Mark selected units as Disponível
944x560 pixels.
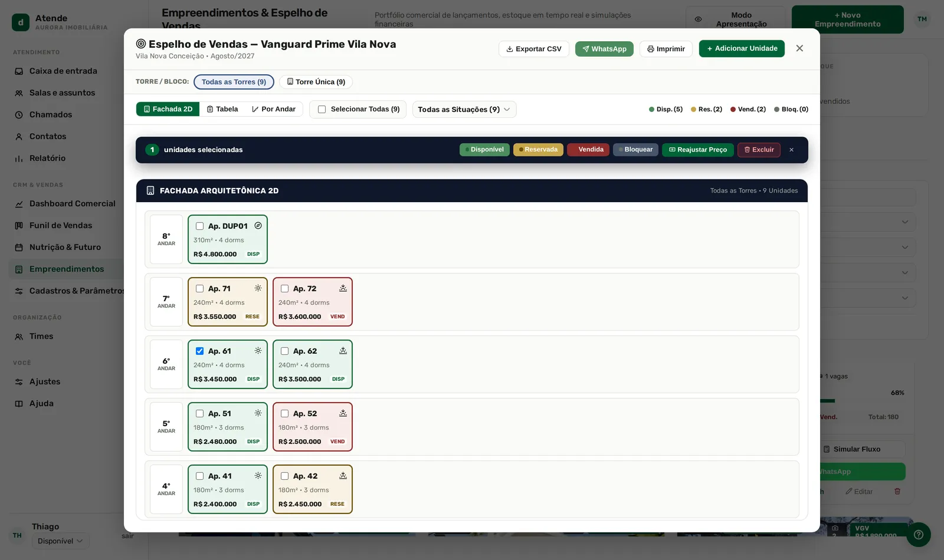[484, 150]
